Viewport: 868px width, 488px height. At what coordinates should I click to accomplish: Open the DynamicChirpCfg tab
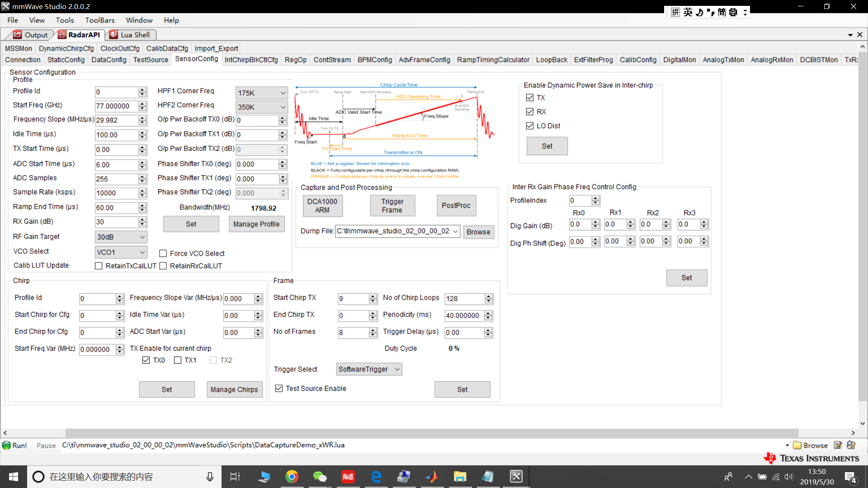pos(66,48)
